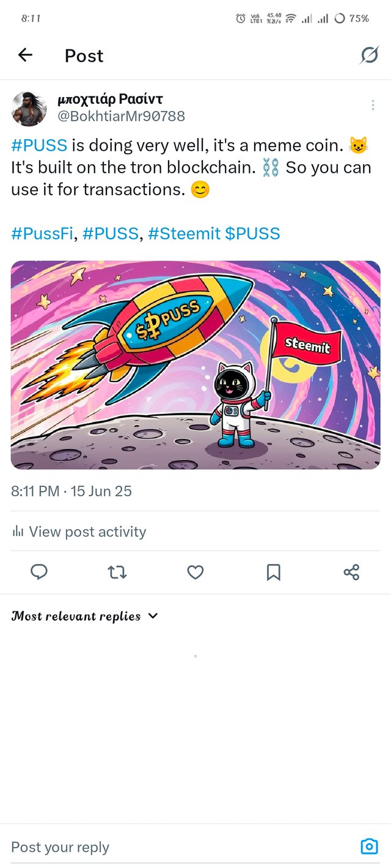
Task: Tap the back arrow to leave the post
Action: (x=24, y=55)
